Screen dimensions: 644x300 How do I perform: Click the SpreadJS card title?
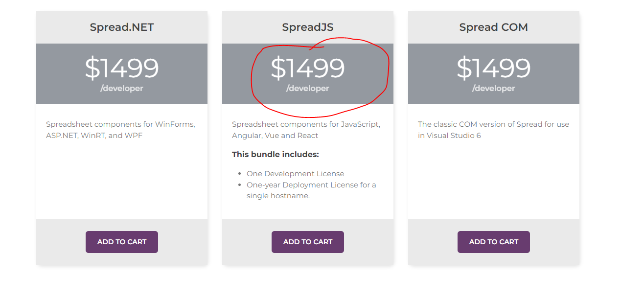point(308,27)
